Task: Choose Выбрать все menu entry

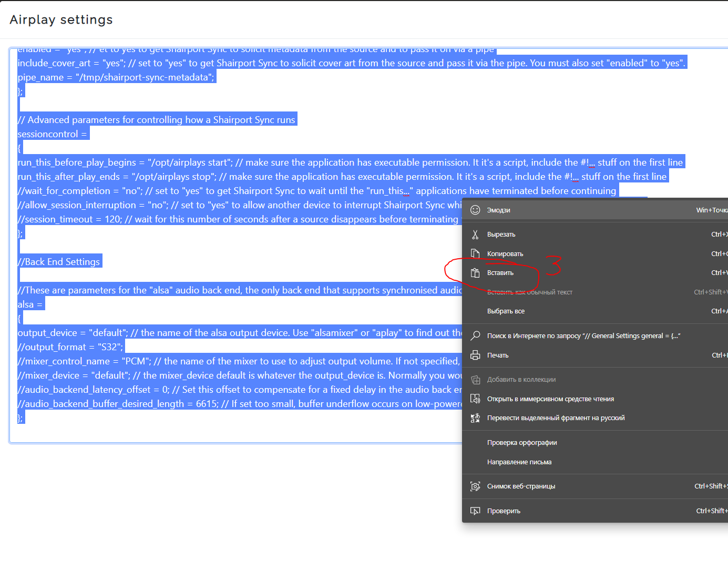Action: 595,311
